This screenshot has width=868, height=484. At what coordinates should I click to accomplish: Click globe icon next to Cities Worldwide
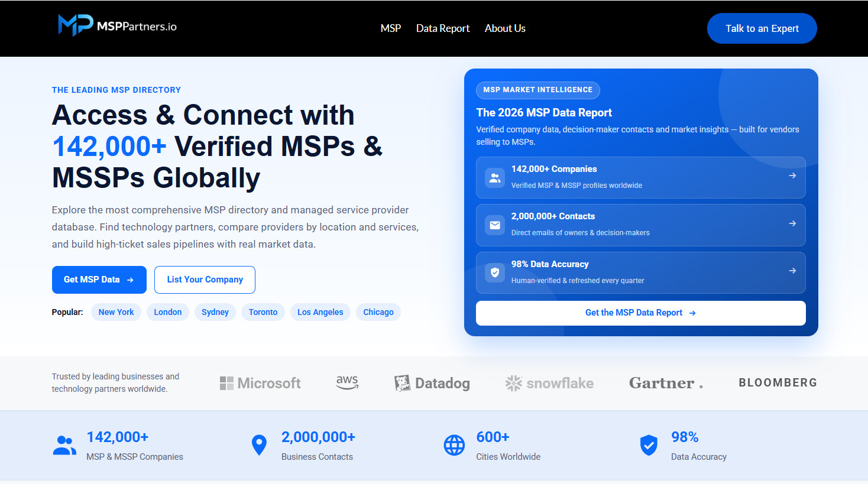454,446
